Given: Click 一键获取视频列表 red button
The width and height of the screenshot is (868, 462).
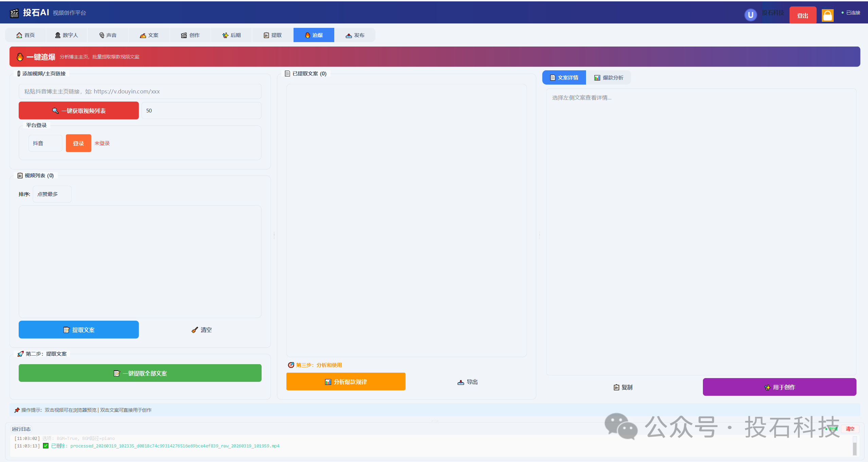Looking at the screenshot, I should [x=78, y=110].
